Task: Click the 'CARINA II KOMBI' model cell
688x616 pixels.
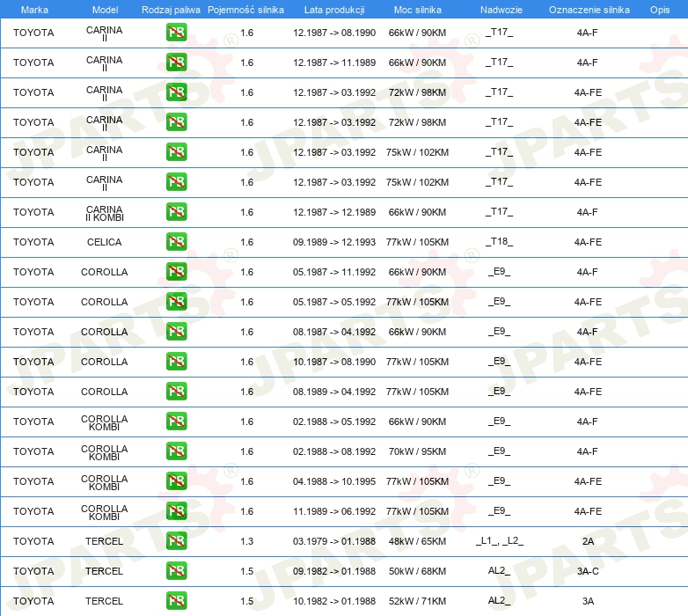Action: click(x=105, y=213)
